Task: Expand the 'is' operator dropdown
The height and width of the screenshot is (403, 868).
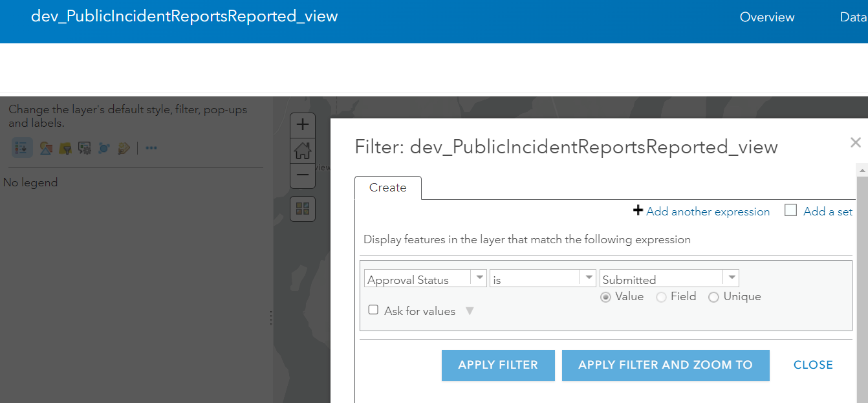Action: (588, 278)
